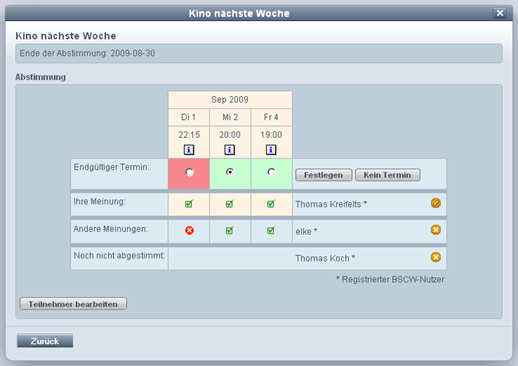Click the Di 1 day header

[189, 117]
